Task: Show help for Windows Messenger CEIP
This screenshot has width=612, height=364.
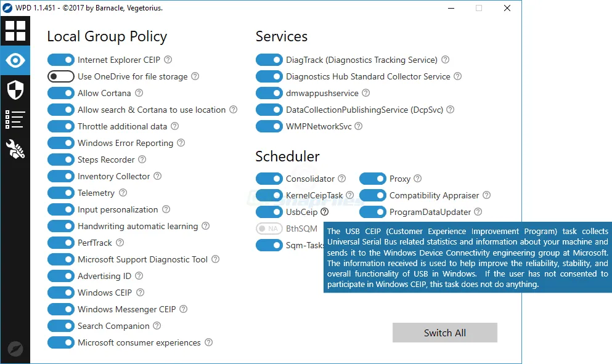Action: click(x=184, y=309)
